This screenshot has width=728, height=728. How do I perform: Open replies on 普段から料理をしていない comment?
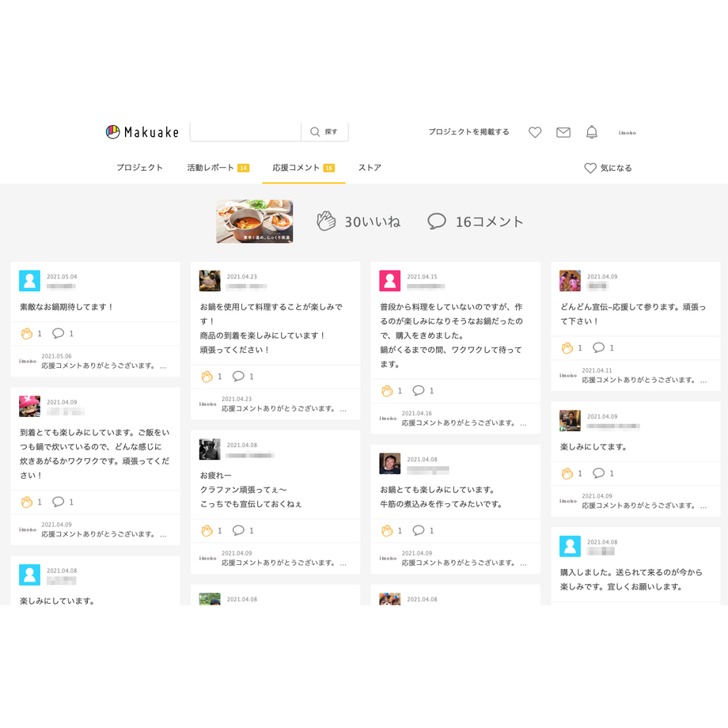419,390
